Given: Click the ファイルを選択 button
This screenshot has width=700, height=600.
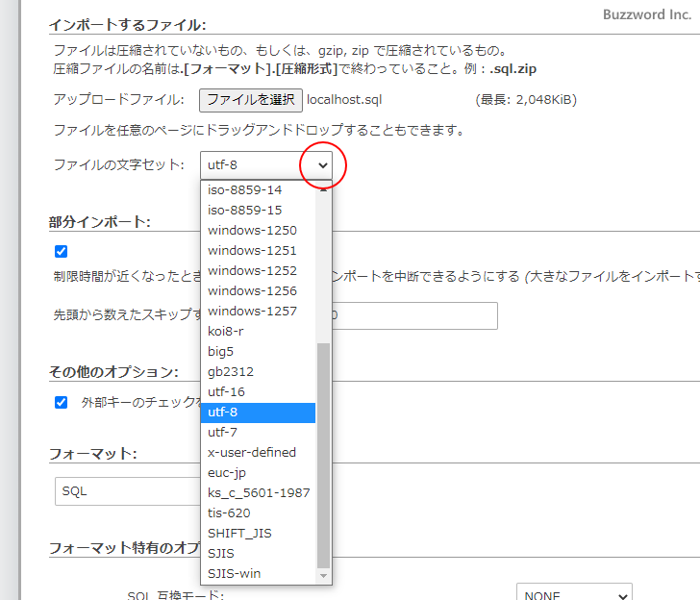Looking at the screenshot, I should [250, 100].
